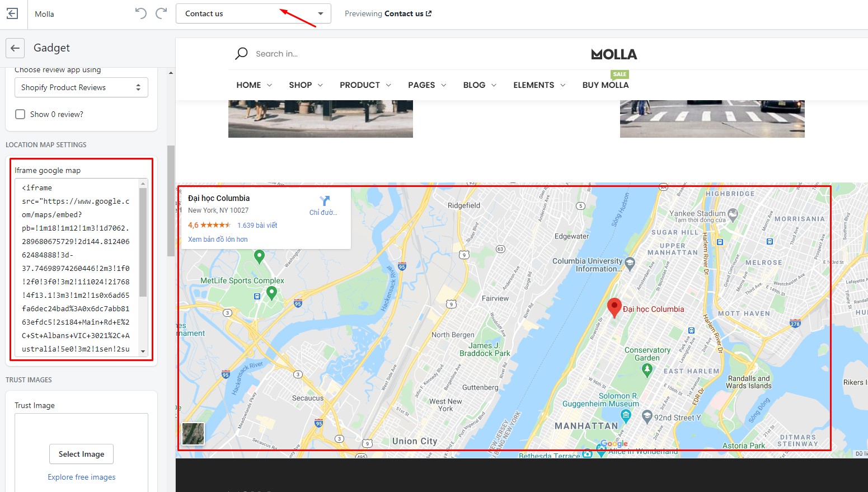Click the Previewing Contact us link
868x492 pixels.
click(388, 13)
